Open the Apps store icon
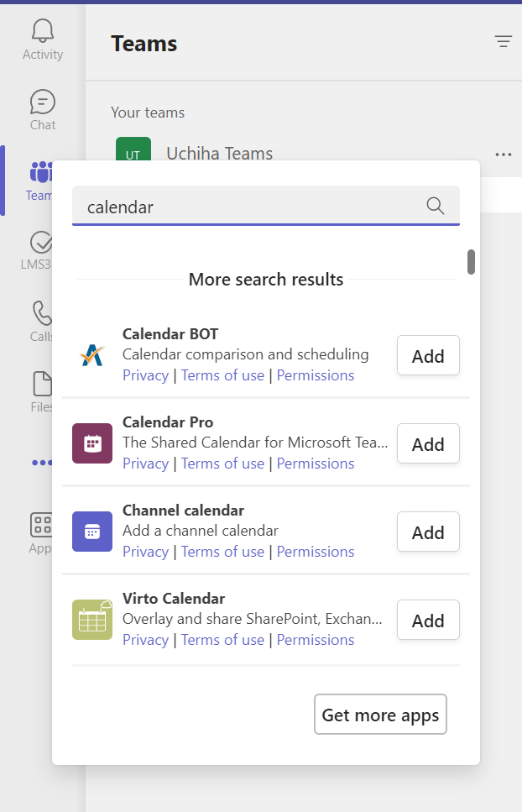The image size is (522, 812). click(x=40, y=524)
